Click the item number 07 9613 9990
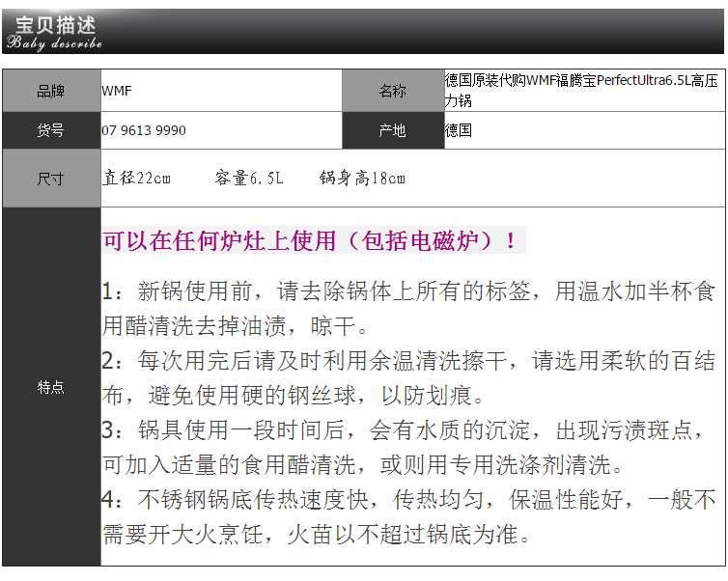 [x=144, y=130]
